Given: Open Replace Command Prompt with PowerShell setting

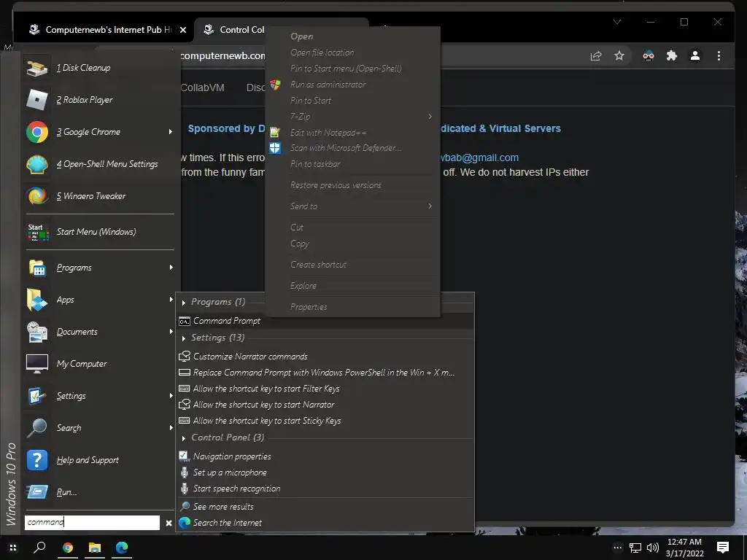Looking at the screenshot, I should pyautogui.click(x=325, y=373).
